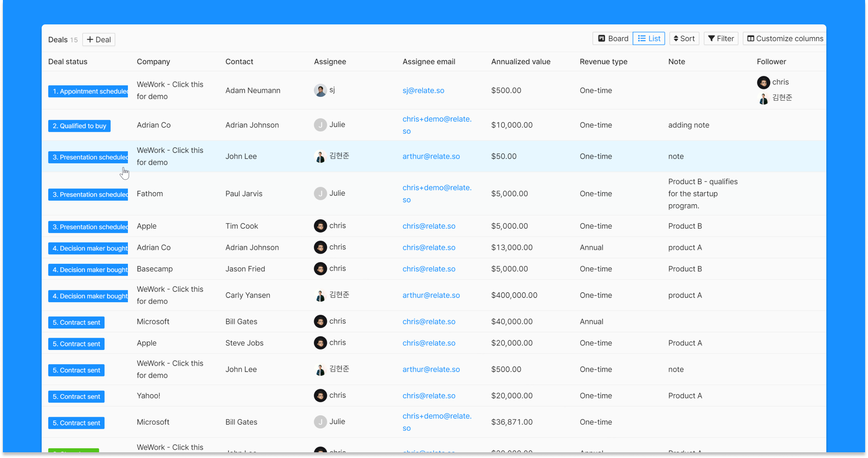Screen dimensions: 868x458
Task: Click second follower avatar in first row
Action: pyautogui.click(x=763, y=98)
